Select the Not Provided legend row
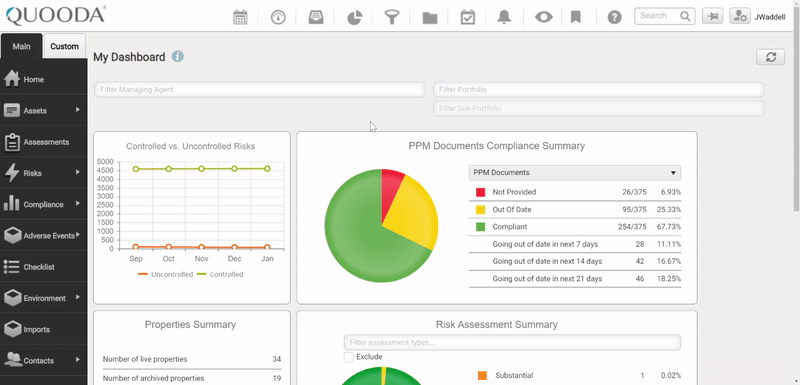The image size is (800, 385). point(574,192)
